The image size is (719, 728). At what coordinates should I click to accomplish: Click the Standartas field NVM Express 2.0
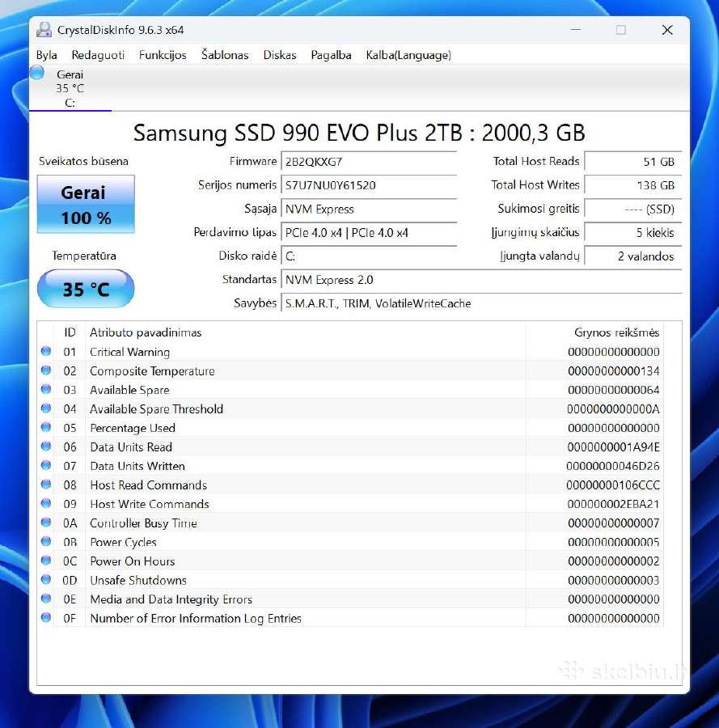click(481, 280)
